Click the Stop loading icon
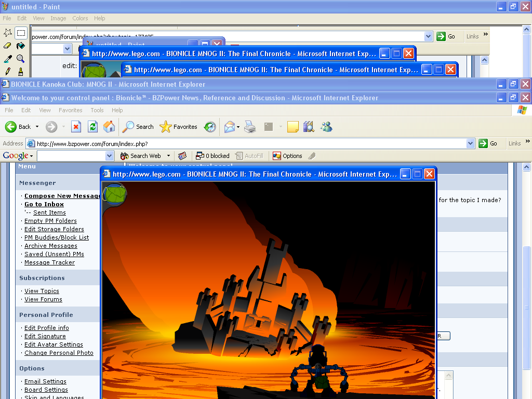Viewport: 532px width, 399px height. click(76, 127)
